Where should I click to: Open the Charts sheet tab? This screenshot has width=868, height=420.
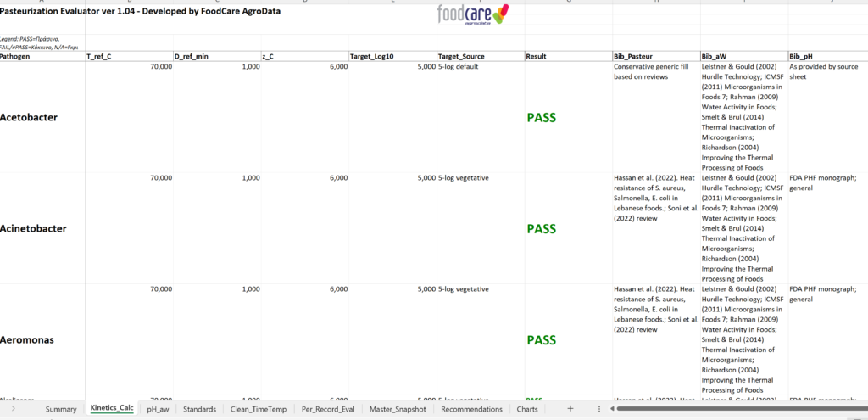pyautogui.click(x=527, y=409)
